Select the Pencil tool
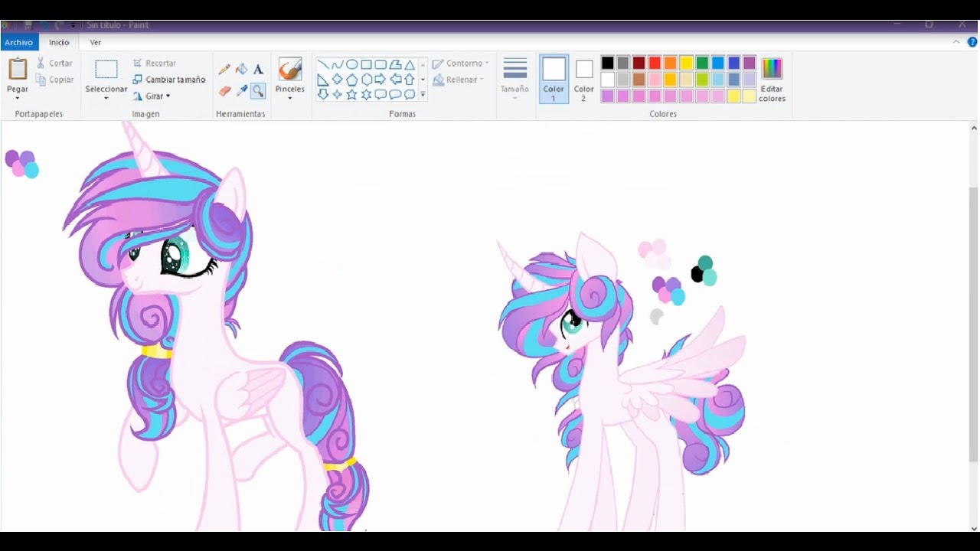980x551 pixels. click(224, 70)
